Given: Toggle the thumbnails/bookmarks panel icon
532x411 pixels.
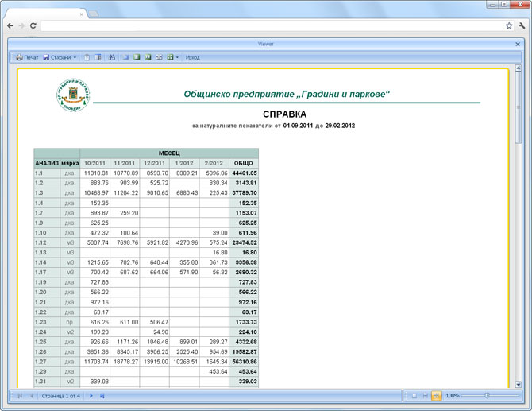Looking at the screenshot, I should [98, 57].
